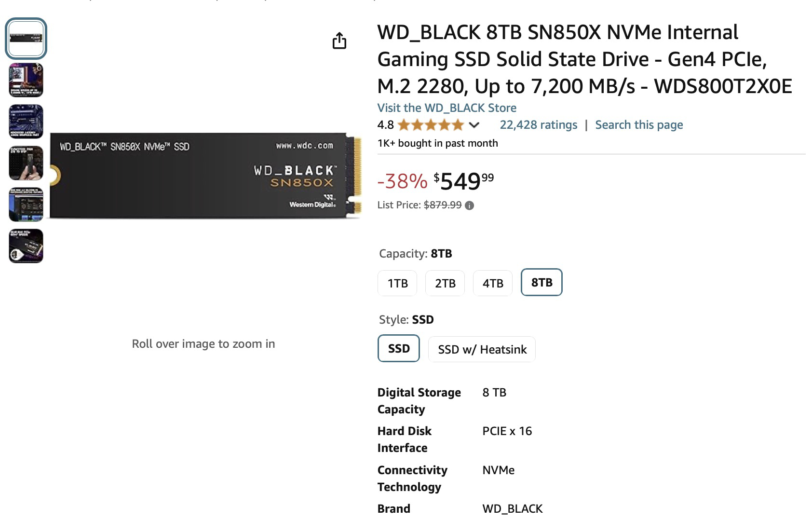Select the third product thumbnail image
812x519 pixels.
[x=26, y=122]
